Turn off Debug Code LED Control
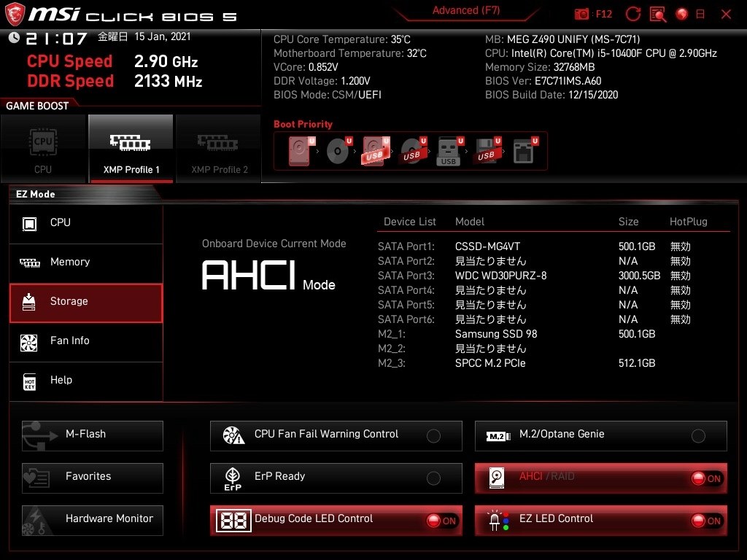This screenshot has width=747, height=560. 441,521
